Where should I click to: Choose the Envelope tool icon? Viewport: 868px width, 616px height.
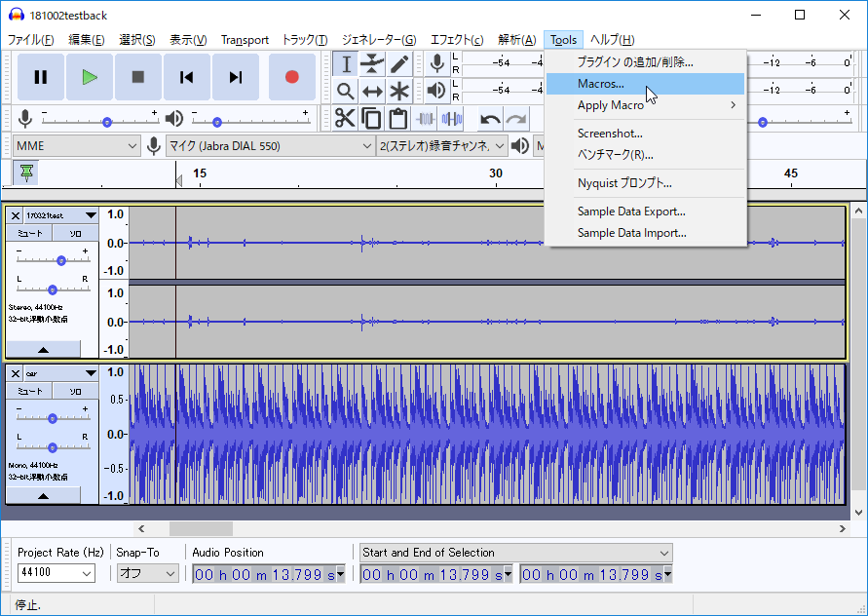tap(372, 64)
